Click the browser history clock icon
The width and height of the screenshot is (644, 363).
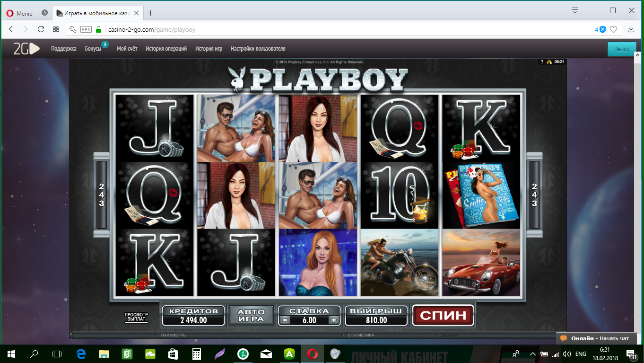coord(44,13)
